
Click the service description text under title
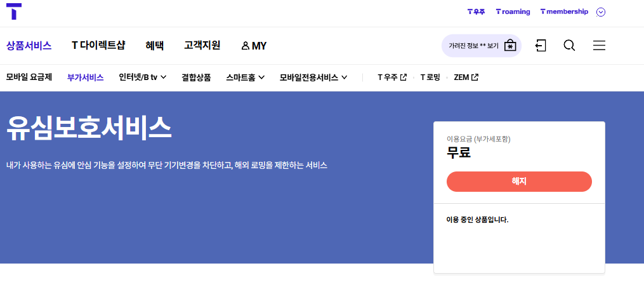[167, 165]
